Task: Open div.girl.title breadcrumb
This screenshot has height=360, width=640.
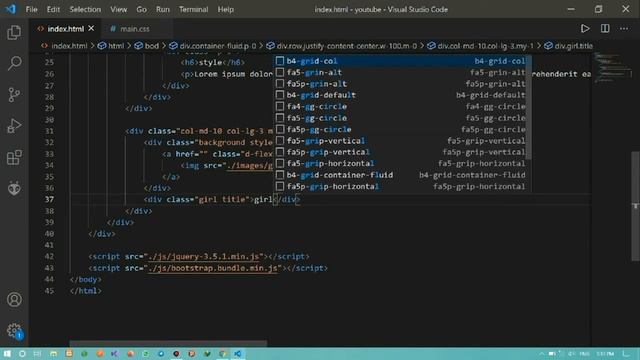Action: coord(569,46)
